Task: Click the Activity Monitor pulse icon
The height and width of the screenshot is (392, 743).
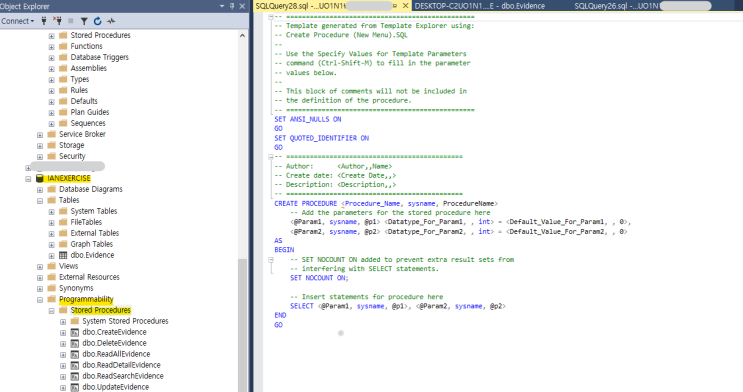Action: (111, 21)
